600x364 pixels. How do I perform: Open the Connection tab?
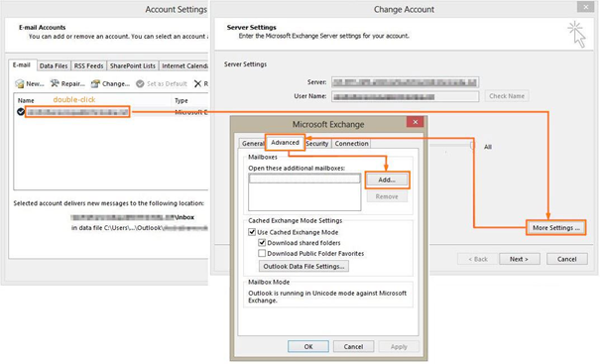(x=351, y=144)
